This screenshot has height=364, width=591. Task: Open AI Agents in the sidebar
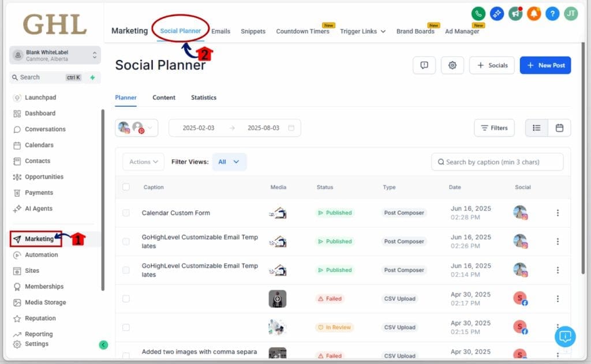pyautogui.click(x=32, y=208)
